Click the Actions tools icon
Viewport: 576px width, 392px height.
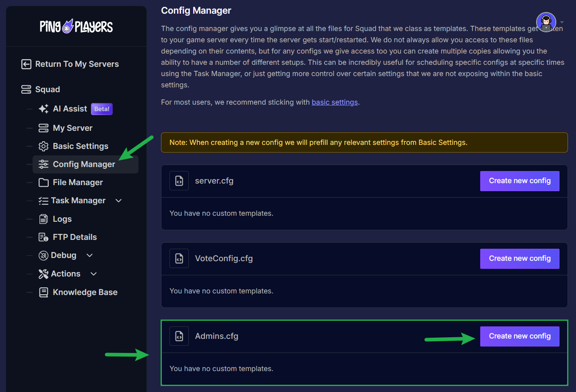(43, 274)
